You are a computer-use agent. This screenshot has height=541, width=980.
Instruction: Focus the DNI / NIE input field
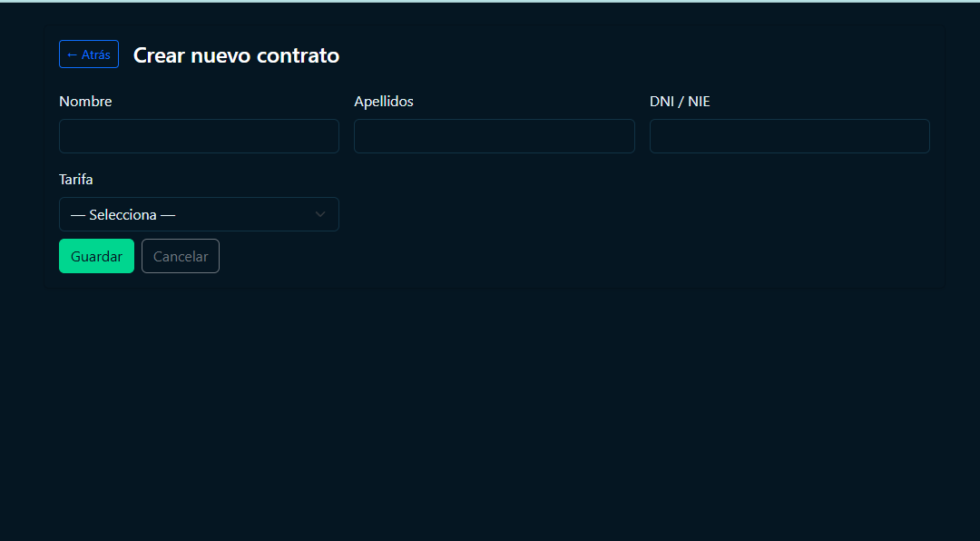789,136
